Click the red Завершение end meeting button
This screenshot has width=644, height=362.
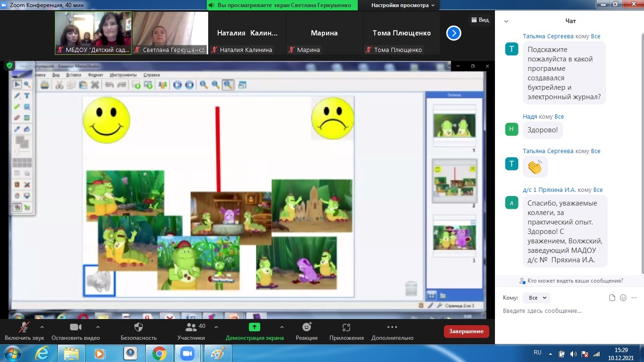(x=467, y=331)
